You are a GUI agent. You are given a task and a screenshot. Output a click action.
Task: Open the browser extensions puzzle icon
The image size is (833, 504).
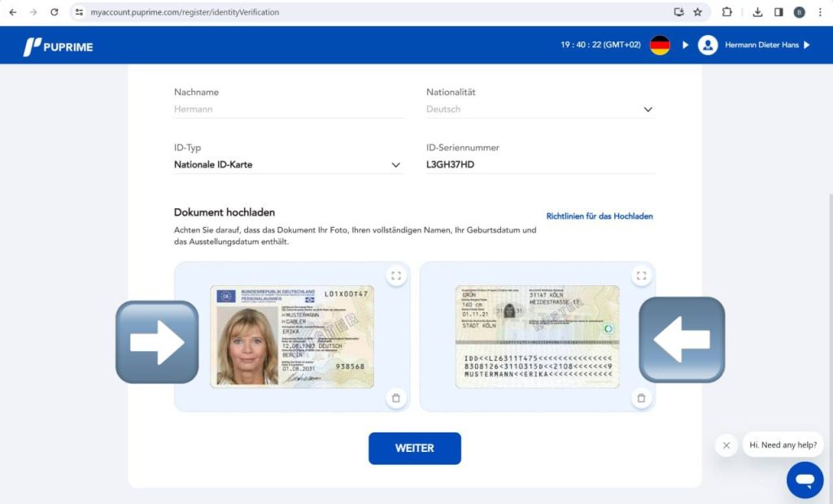(727, 12)
